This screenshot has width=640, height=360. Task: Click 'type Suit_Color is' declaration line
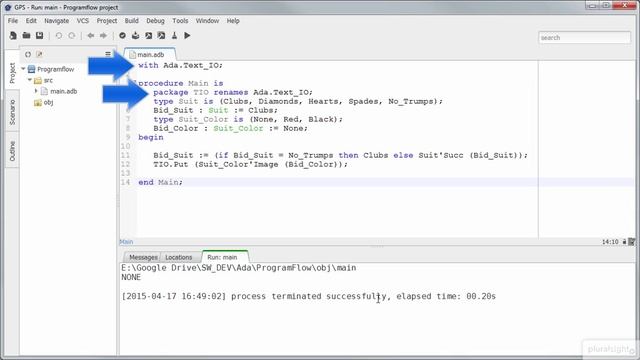pos(248,120)
